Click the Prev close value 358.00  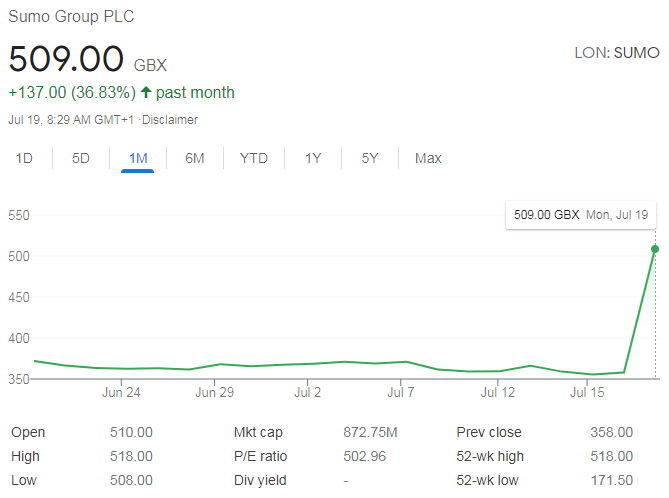(x=611, y=432)
